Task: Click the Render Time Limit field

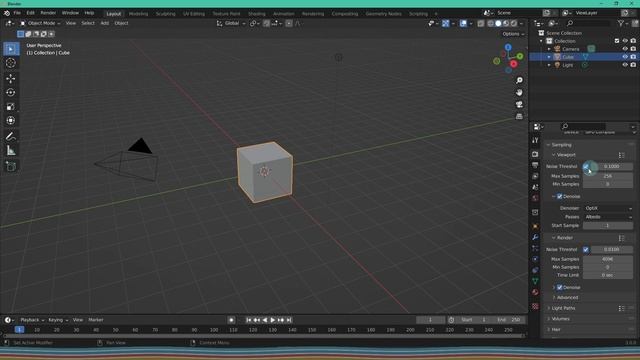Action: click(x=608, y=275)
